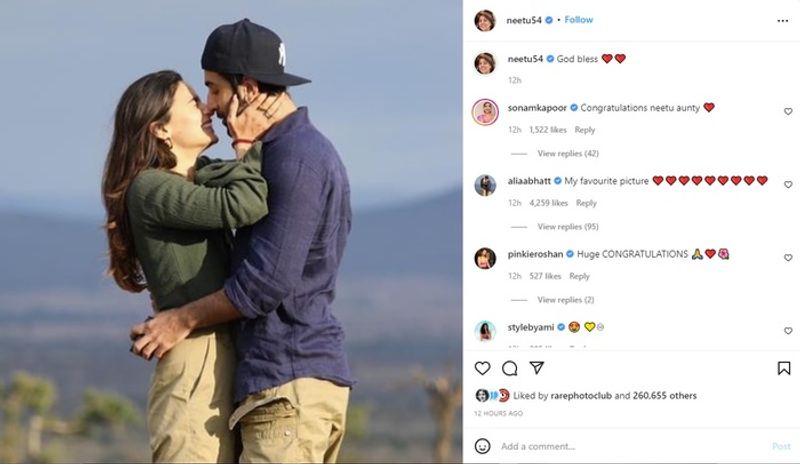Viewport: 800px width, 464px height.
Task: Open comments using the speech bubble icon
Action: (509, 368)
